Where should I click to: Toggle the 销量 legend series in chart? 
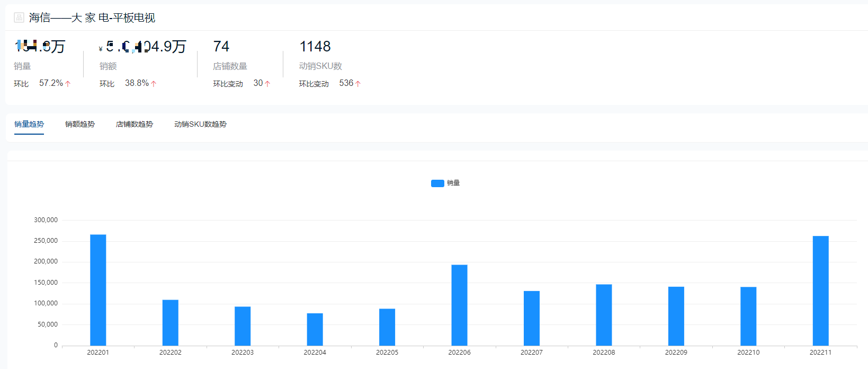(x=445, y=183)
